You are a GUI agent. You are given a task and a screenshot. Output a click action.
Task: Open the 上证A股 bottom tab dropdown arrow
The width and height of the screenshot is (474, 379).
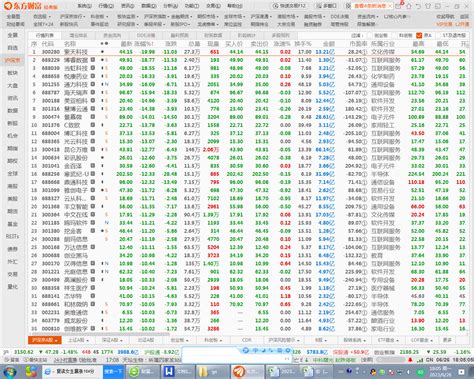(87, 340)
